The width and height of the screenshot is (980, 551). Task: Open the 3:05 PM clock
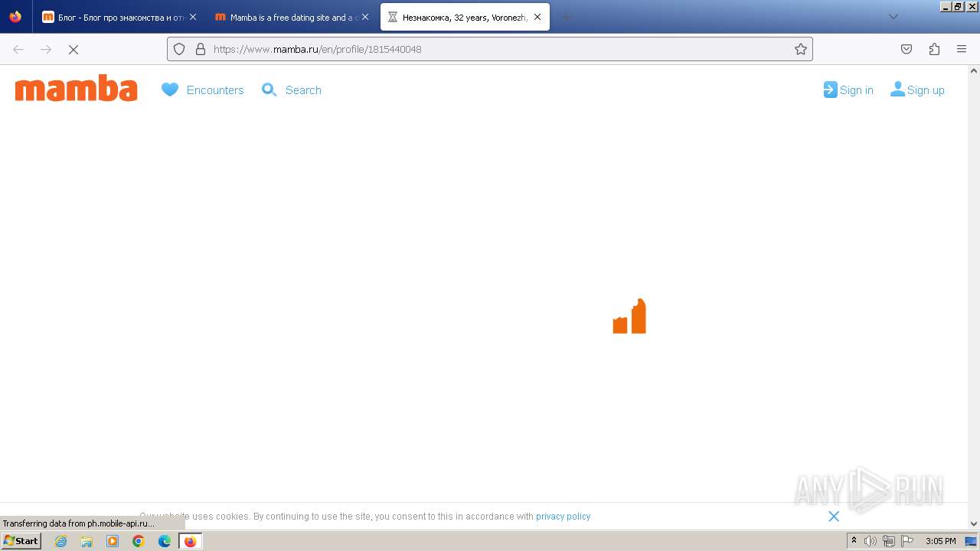[x=940, y=541]
